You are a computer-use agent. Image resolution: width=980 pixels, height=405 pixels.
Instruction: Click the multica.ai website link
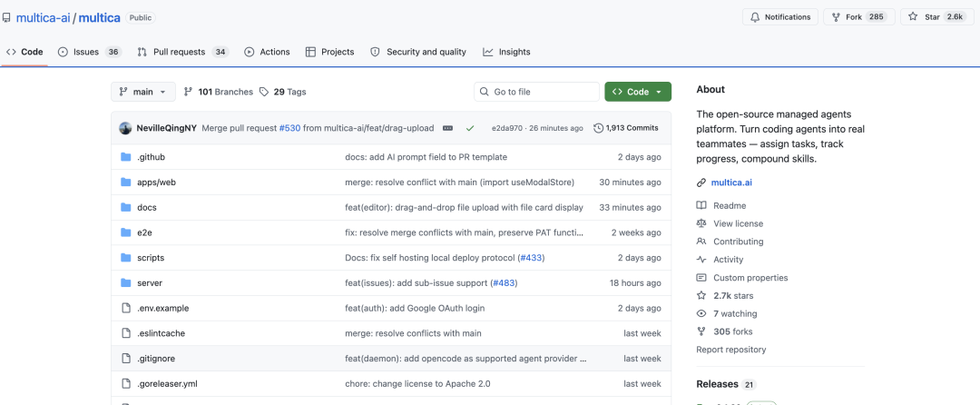[x=730, y=183]
